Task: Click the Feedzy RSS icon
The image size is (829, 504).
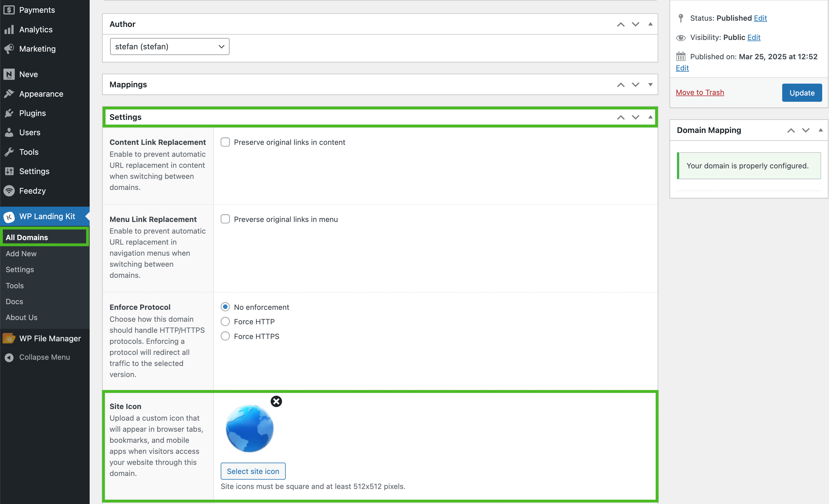Action: tap(9, 191)
